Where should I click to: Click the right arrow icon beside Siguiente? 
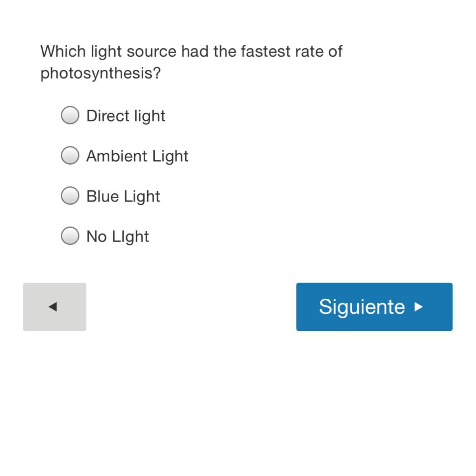[418, 307]
